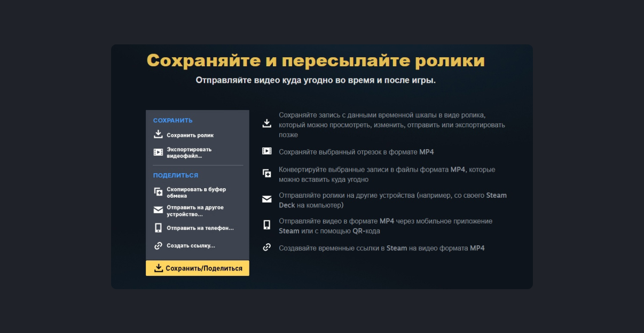Click the copy icon beside the convert recordings description
The height and width of the screenshot is (333, 644).
(267, 174)
